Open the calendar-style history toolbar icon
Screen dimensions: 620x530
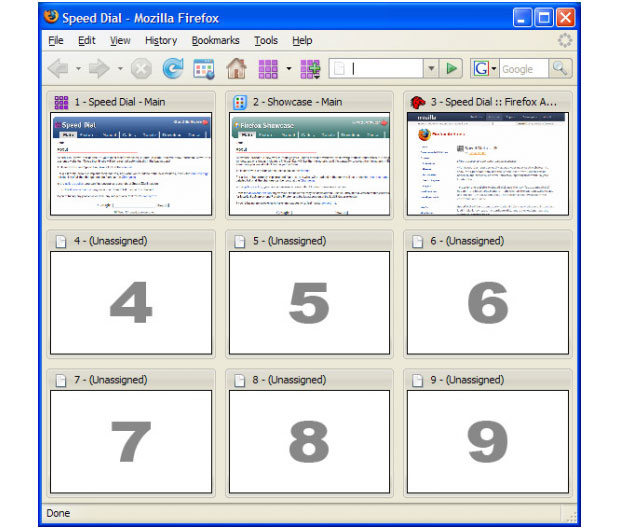coord(204,69)
